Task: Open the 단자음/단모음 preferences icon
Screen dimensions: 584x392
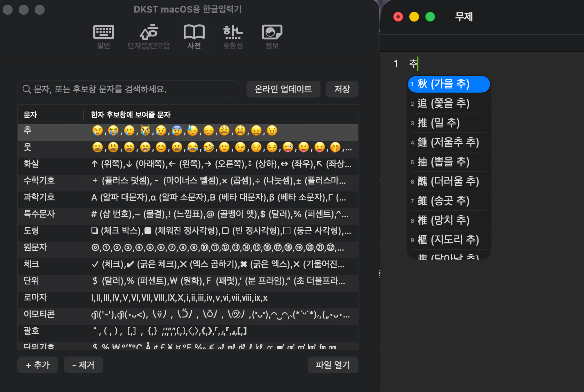Action: [x=149, y=37]
